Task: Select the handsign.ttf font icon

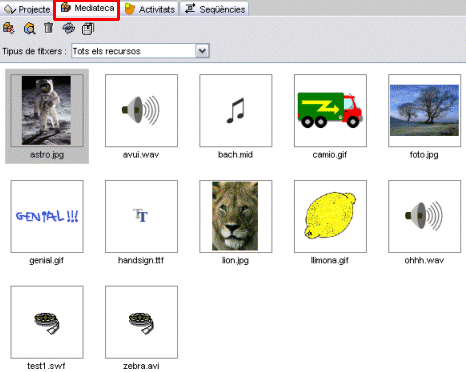Action: 140,215
